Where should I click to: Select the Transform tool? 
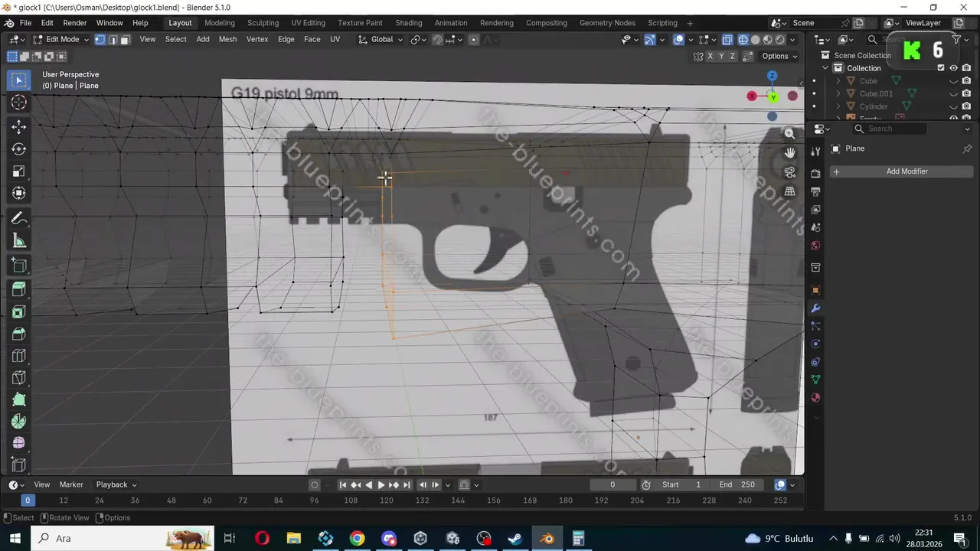pyautogui.click(x=19, y=194)
